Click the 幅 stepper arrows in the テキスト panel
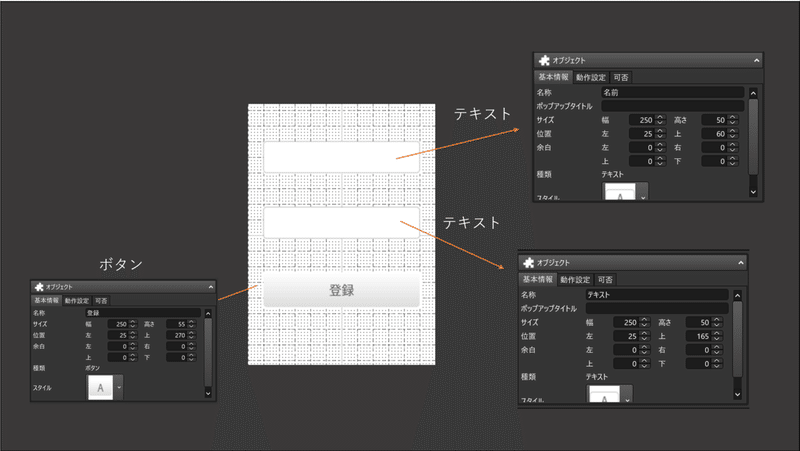 click(644, 322)
